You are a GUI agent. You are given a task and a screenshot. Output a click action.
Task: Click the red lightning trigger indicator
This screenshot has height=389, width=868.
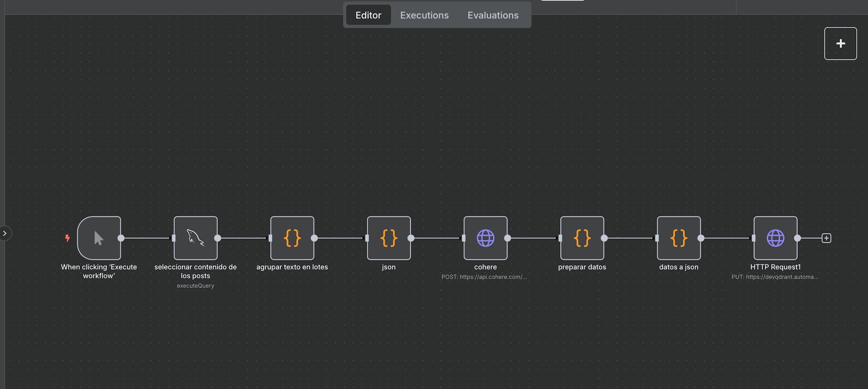(67, 238)
